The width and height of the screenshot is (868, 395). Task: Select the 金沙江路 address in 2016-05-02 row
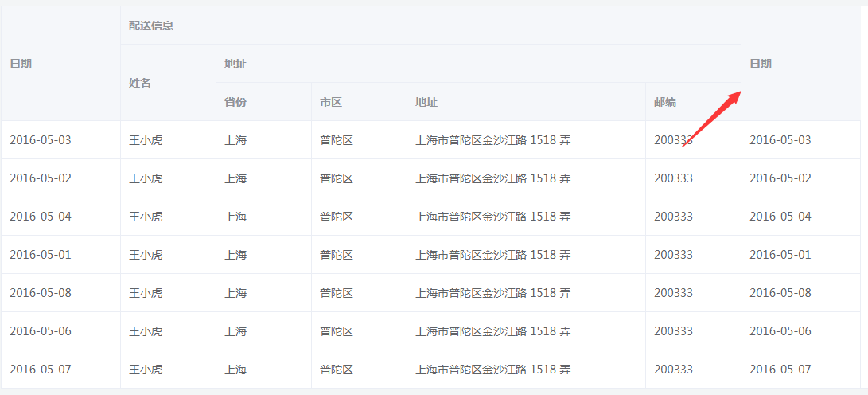[x=493, y=178]
